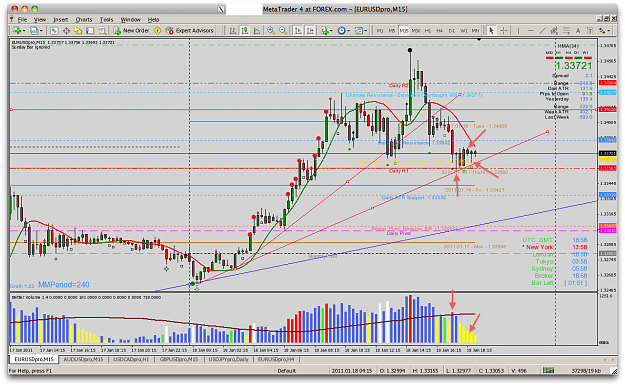Screen dimensions: 625x386
Task: Click the Zoom In magnifier
Action: [271, 30]
